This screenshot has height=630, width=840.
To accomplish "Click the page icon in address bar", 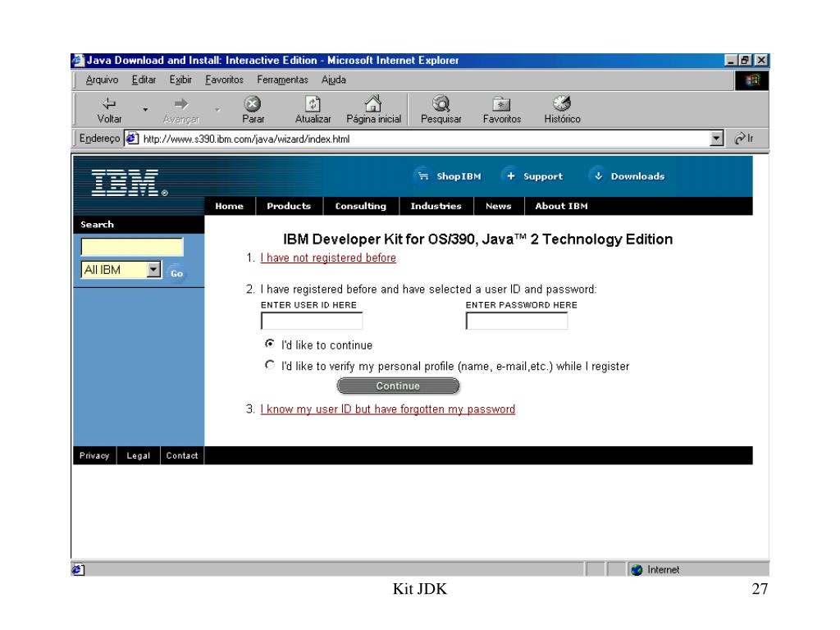I will coord(132,139).
